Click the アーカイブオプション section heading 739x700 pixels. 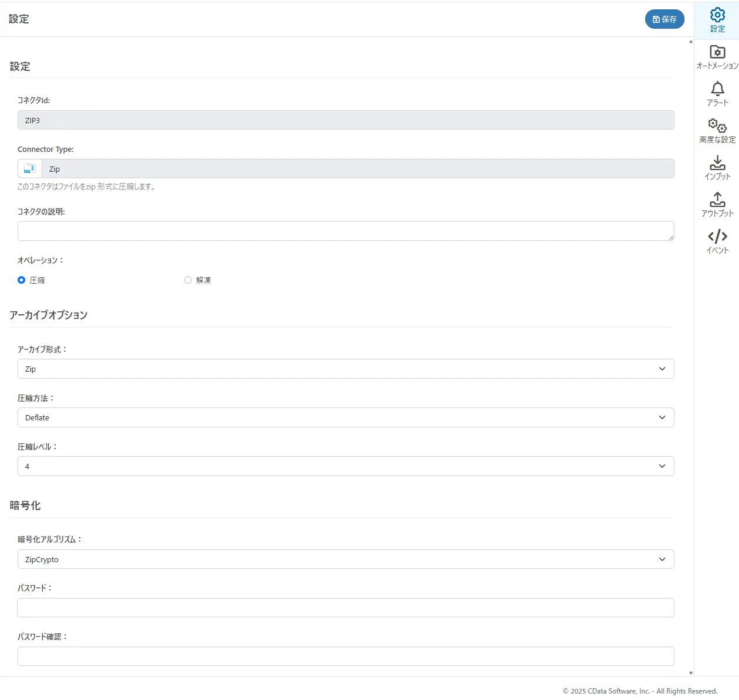(x=49, y=315)
